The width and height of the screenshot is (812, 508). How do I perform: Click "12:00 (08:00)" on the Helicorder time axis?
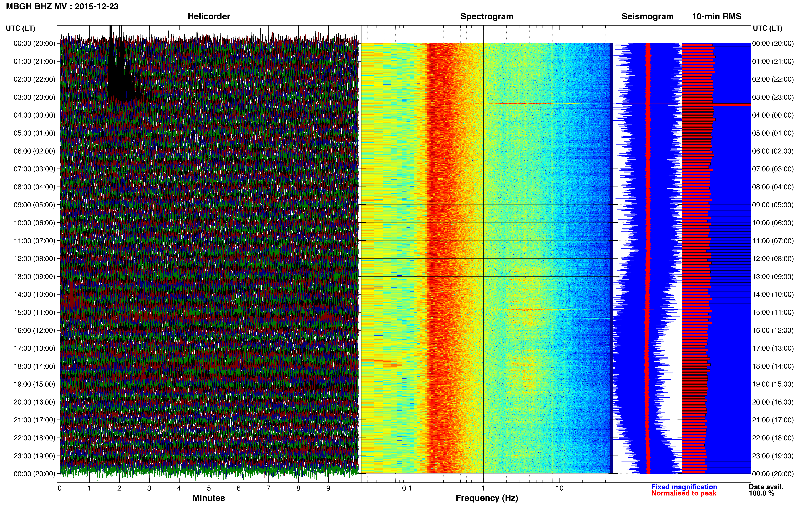click(34, 259)
